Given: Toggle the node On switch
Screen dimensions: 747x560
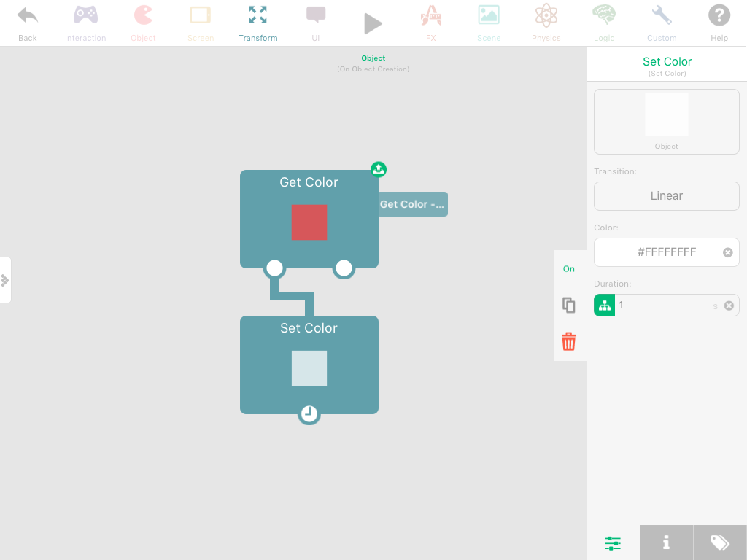Looking at the screenshot, I should (569, 269).
